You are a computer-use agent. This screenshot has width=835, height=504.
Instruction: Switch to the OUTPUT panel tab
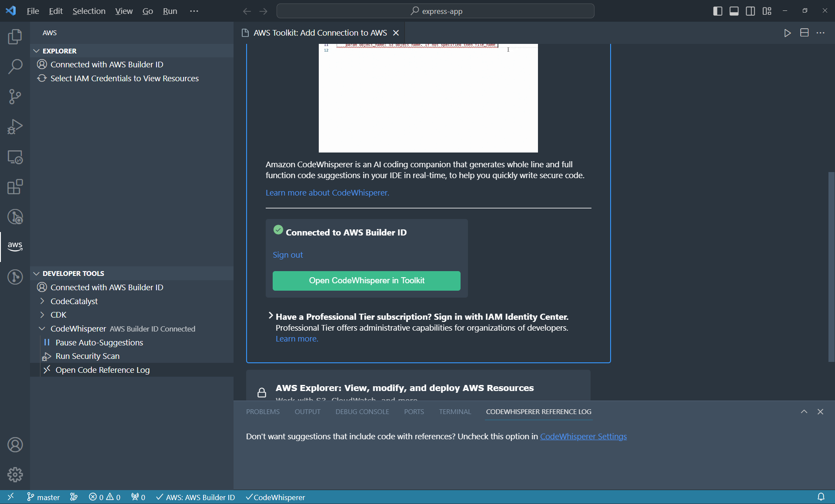pos(307,411)
